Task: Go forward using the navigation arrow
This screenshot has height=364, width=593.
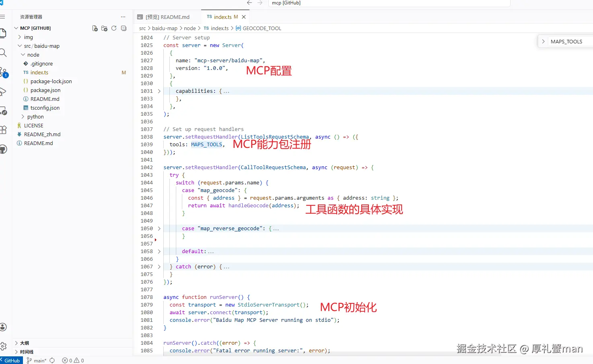Action: coord(260,3)
